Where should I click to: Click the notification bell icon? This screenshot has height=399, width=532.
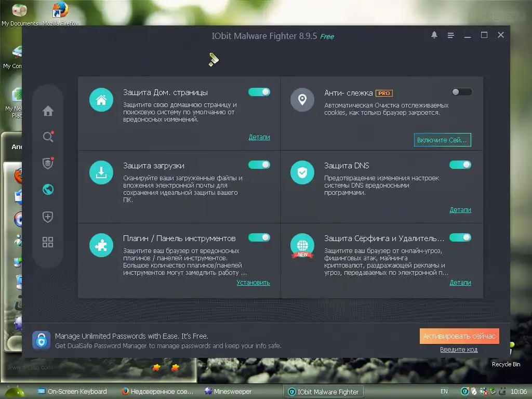pyautogui.click(x=434, y=35)
